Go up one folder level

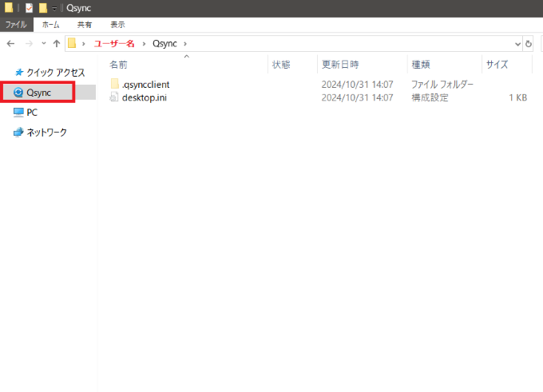(x=57, y=44)
